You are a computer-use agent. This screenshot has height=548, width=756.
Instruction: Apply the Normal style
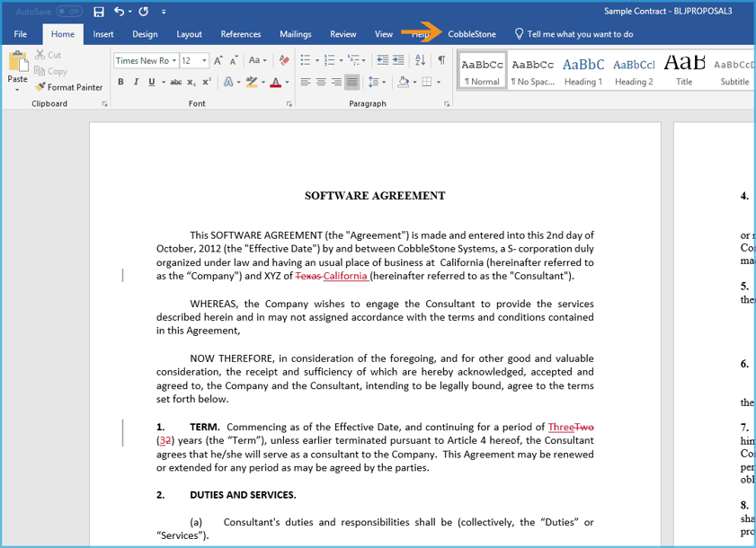[x=482, y=71]
